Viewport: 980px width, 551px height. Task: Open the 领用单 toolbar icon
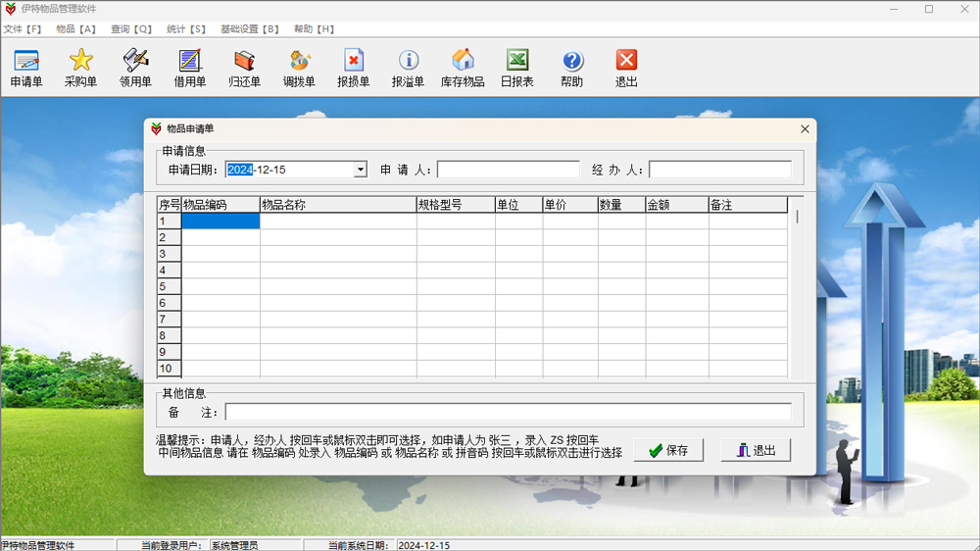(x=135, y=68)
